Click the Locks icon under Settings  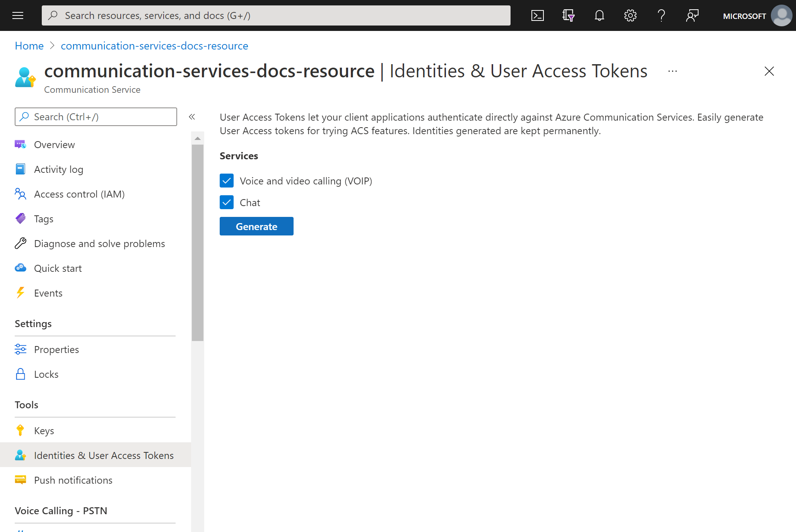coord(20,373)
